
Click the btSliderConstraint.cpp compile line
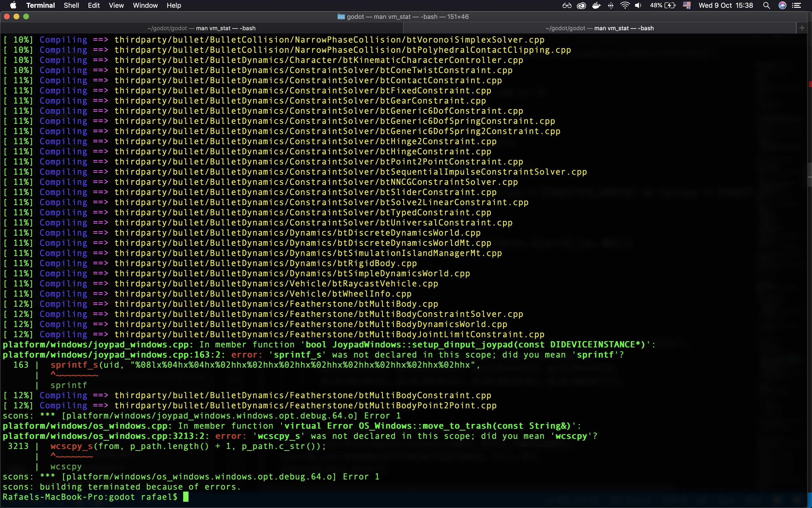click(x=250, y=192)
